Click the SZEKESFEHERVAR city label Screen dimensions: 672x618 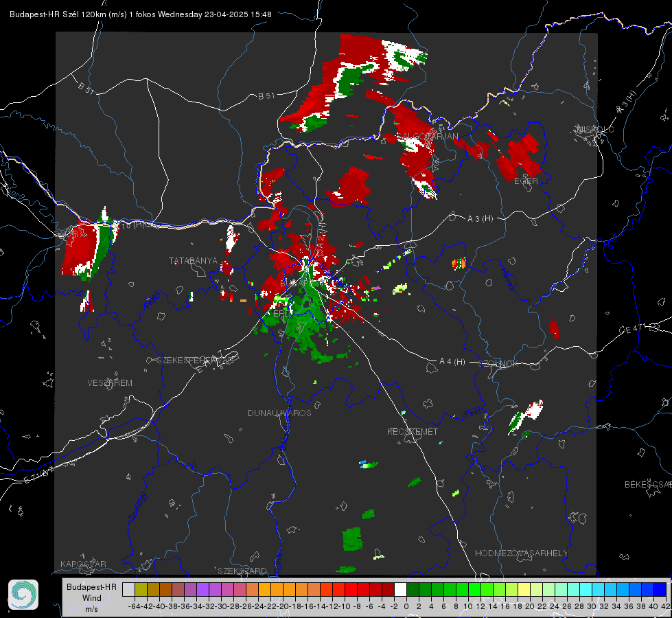click(x=195, y=360)
